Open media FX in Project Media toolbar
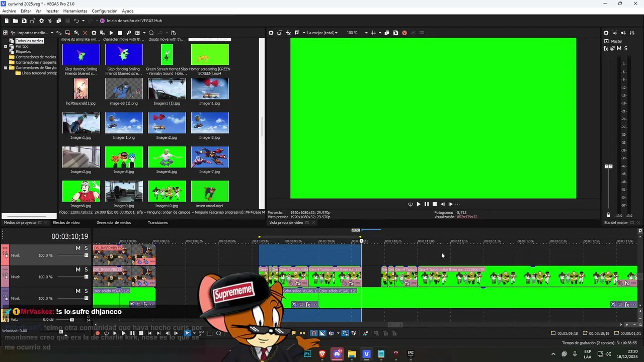Image resolution: width=644 pixels, height=362 pixels. 102,33
